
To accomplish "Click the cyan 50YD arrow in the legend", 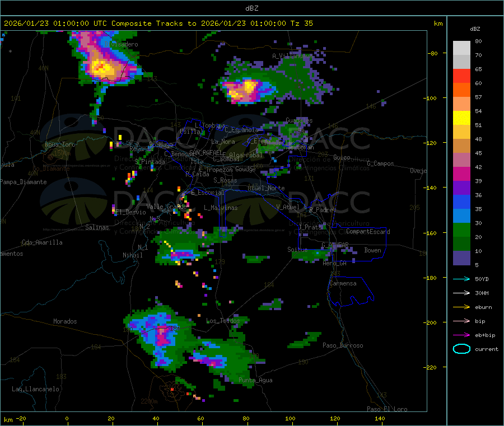I will 461,279.
